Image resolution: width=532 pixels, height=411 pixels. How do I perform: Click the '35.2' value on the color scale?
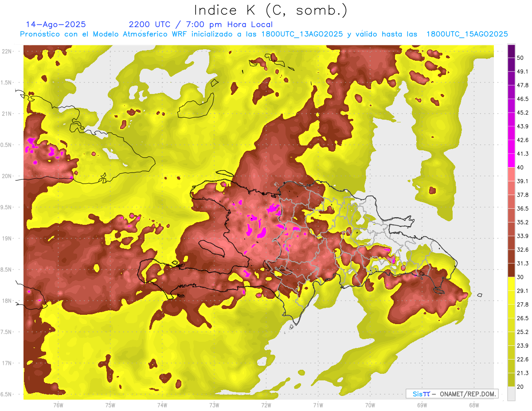coord(523,222)
